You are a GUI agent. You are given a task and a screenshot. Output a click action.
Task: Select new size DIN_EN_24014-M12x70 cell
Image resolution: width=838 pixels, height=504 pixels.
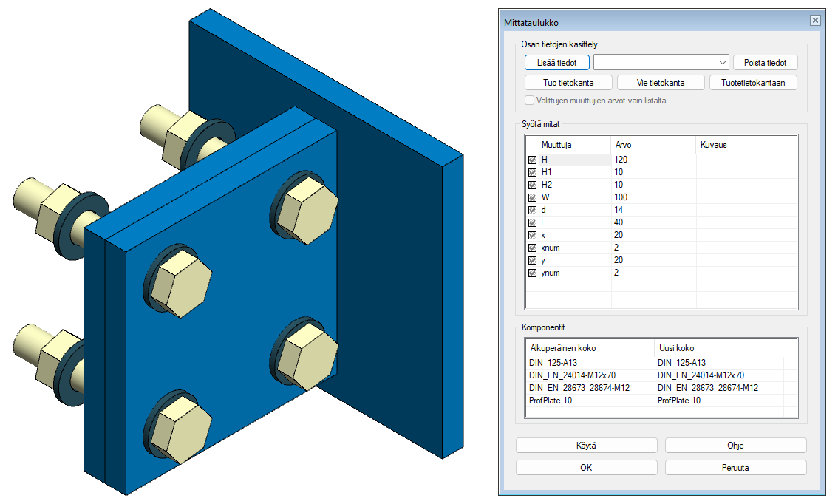click(701, 375)
